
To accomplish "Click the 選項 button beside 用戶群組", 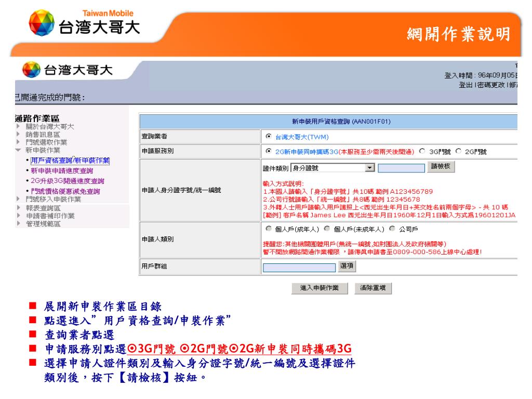I will click(x=347, y=266).
